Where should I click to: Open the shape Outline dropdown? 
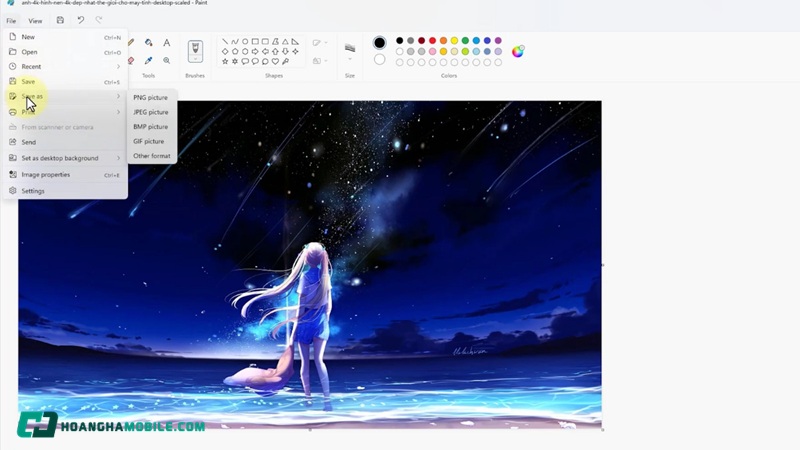(320, 43)
